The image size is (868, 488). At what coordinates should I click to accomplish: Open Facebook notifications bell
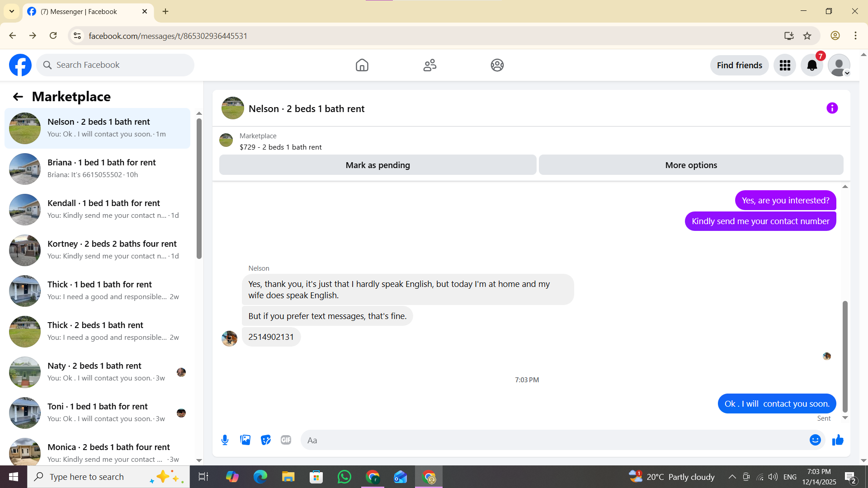[x=812, y=66]
